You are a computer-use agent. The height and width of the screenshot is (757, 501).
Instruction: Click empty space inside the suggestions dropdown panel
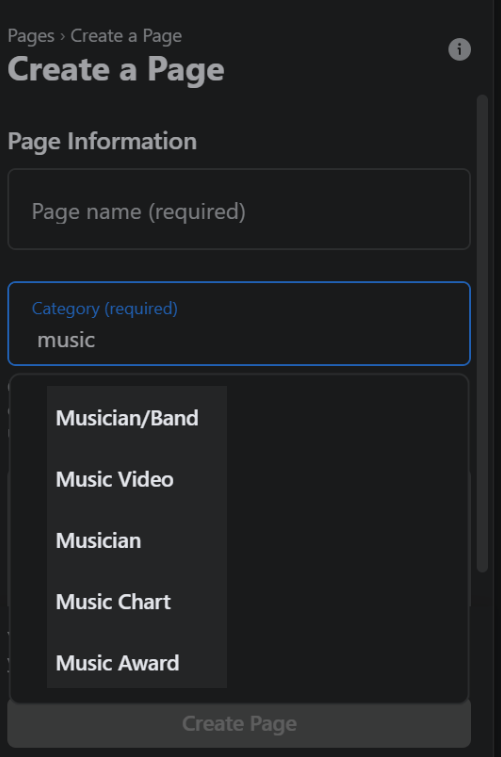[x=348, y=536]
